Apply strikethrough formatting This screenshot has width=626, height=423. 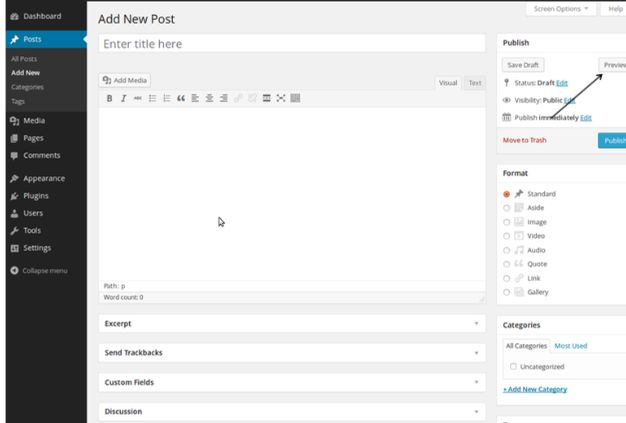(x=138, y=98)
